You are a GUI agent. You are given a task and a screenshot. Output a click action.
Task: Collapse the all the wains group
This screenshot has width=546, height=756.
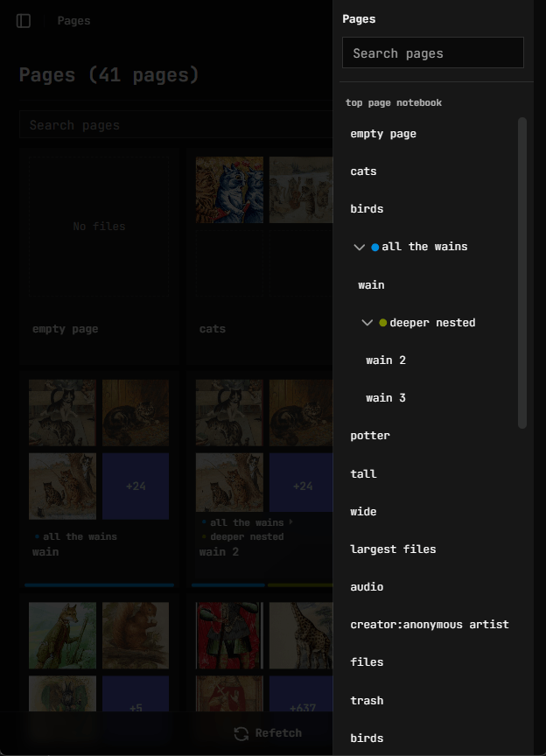pyautogui.click(x=359, y=248)
